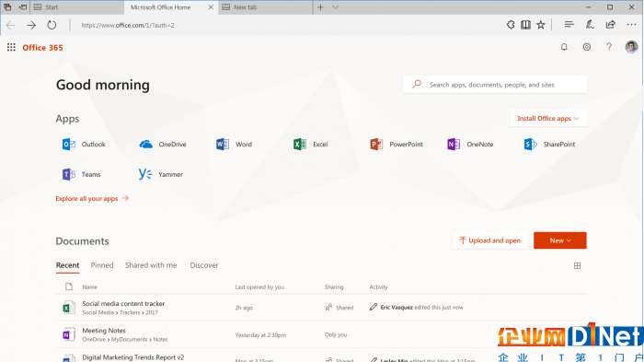Open the Meeting Notes document
This screenshot has width=644, height=362.
pos(104,331)
